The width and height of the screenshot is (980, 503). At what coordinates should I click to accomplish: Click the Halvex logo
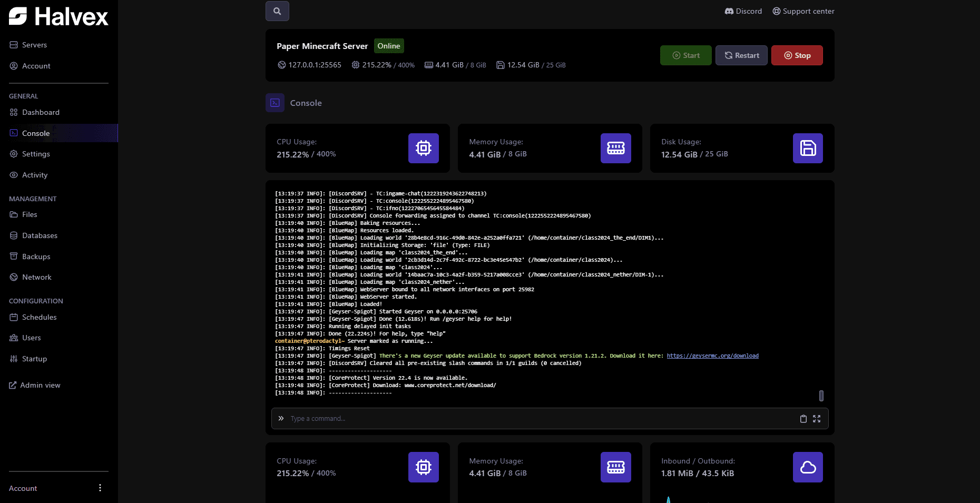point(58,16)
